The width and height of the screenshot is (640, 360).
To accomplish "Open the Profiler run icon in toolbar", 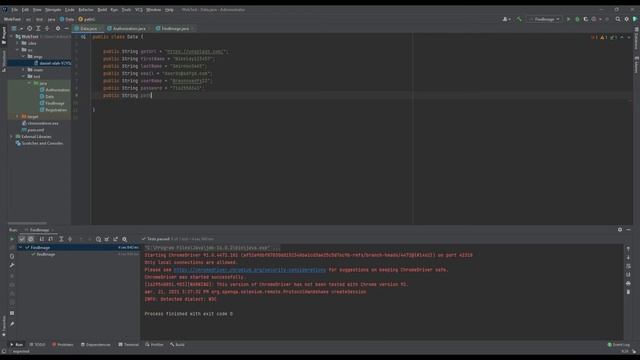I will [595, 19].
